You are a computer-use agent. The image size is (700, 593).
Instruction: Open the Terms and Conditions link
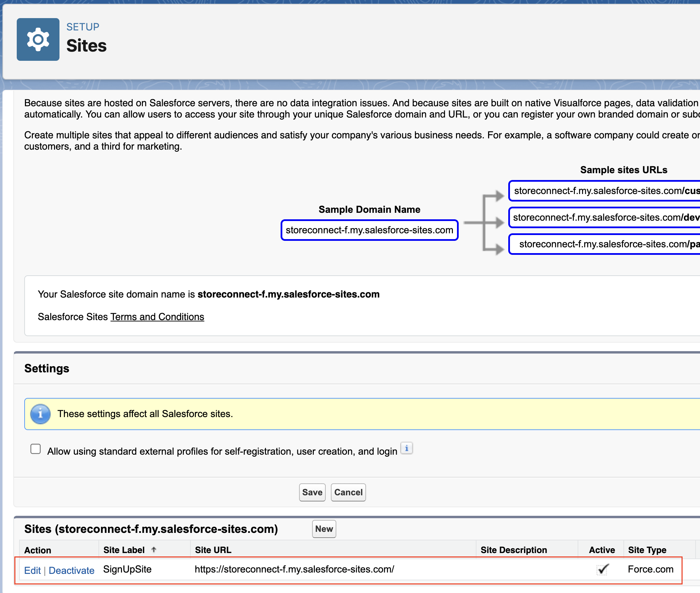157,317
